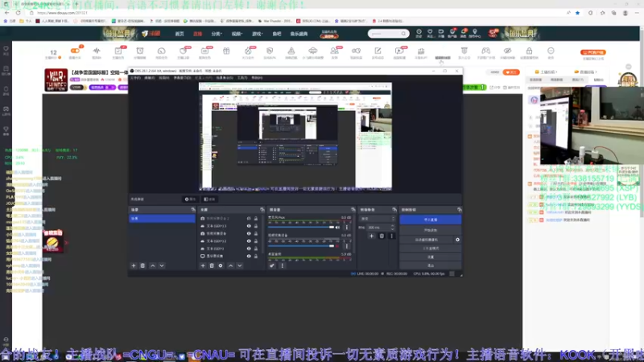This screenshot has height=362, width=644.
Task: Adjust the 300 ms transition duration stepper
Action: pos(392,228)
